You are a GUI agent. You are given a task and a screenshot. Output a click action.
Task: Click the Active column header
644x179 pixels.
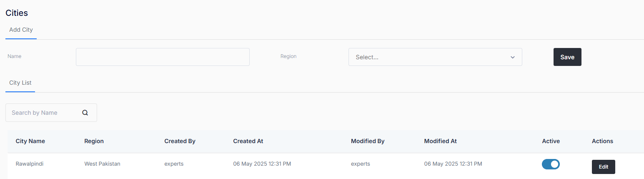click(x=551, y=141)
